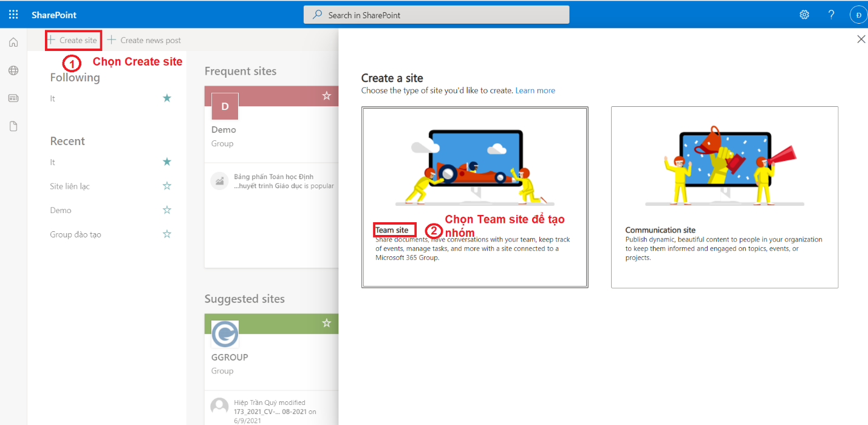The image size is (868, 425).
Task: Click in the Search in SharePoint box
Action: pos(436,15)
